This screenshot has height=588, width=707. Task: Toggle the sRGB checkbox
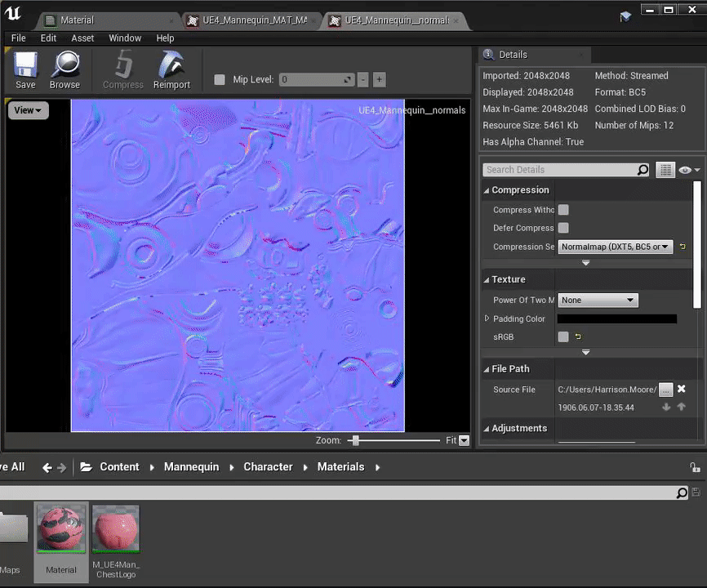click(563, 336)
